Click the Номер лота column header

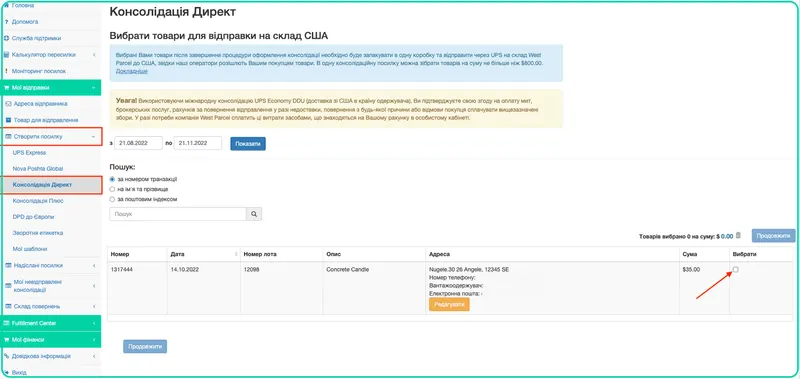pos(260,254)
